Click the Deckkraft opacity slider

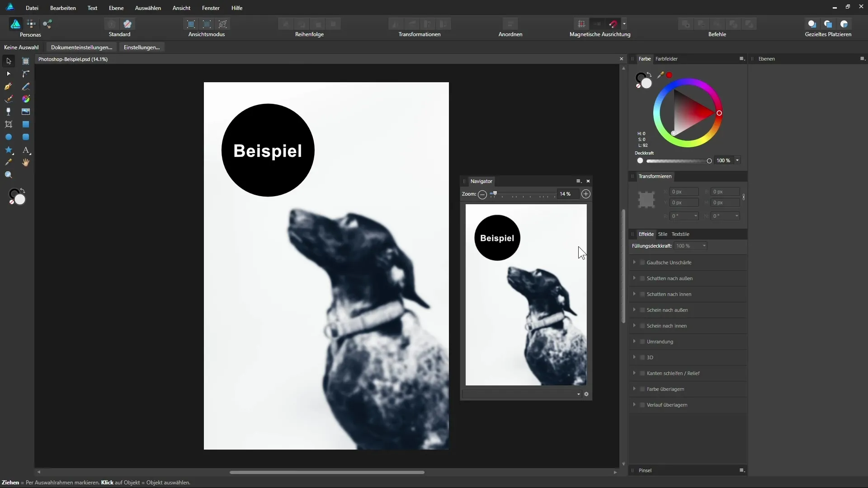(x=678, y=161)
